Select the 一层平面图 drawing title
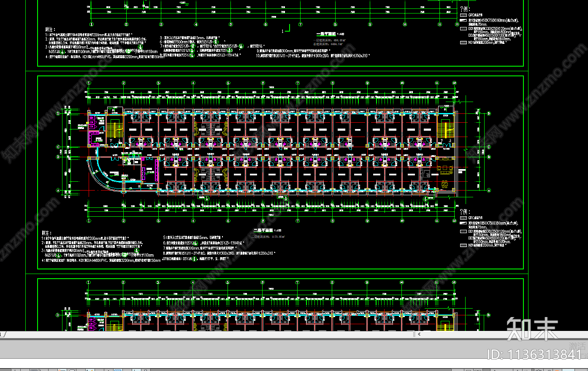Viewport: 588px width, 371px height. [326, 34]
